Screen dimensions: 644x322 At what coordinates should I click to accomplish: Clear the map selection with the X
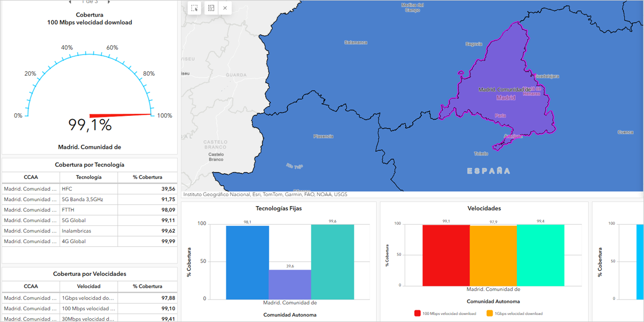coord(225,8)
